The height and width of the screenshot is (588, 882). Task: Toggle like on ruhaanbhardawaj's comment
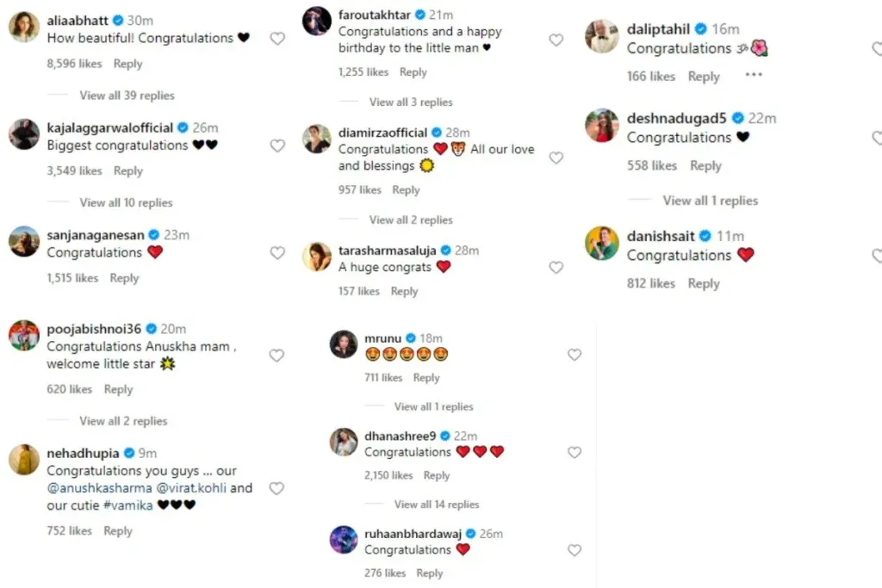tap(575, 550)
